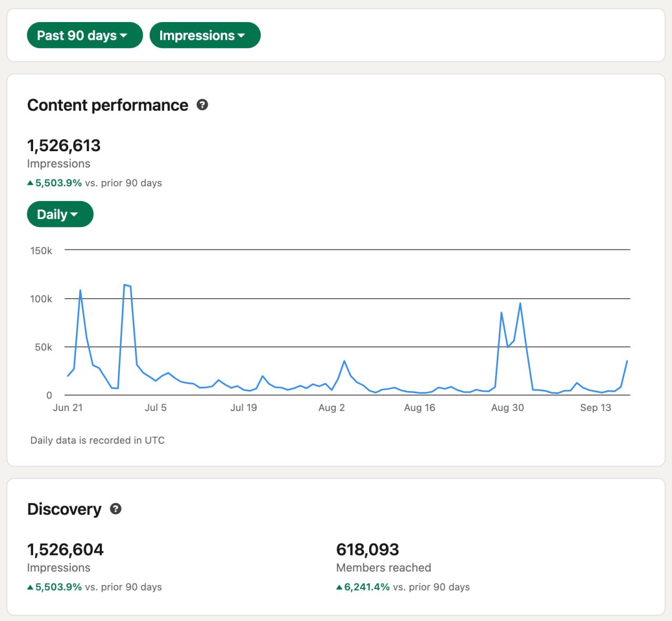The height and width of the screenshot is (621, 672).
Task: Expand the Daily interval dropdown
Action: [x=60, y=214]
